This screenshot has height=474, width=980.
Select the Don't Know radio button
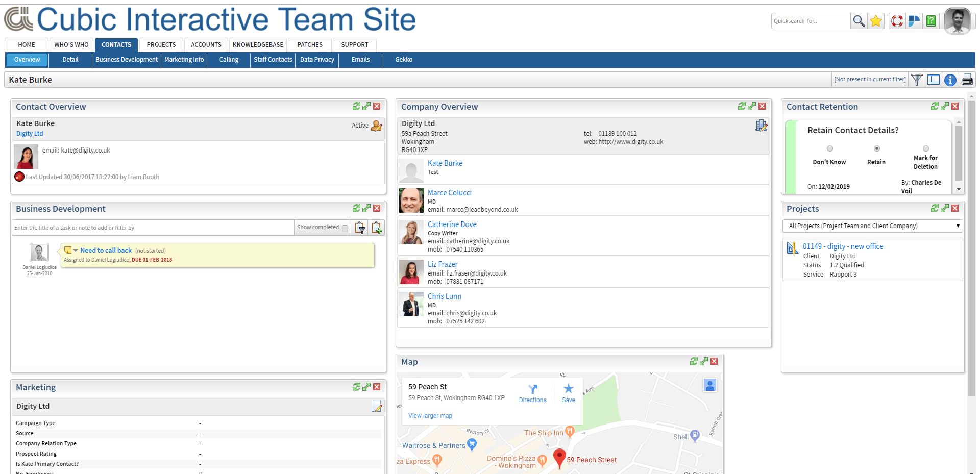[x=830, y=148]
